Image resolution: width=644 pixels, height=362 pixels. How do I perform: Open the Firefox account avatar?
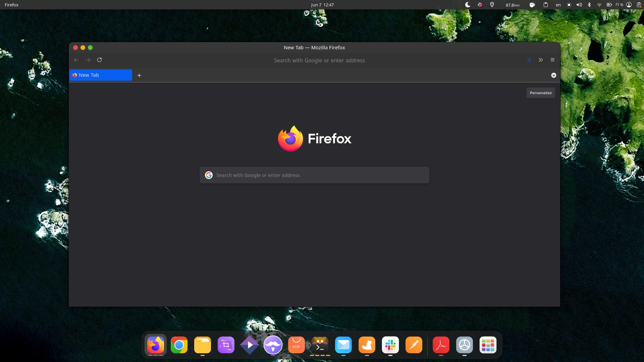tap(553, 75)
